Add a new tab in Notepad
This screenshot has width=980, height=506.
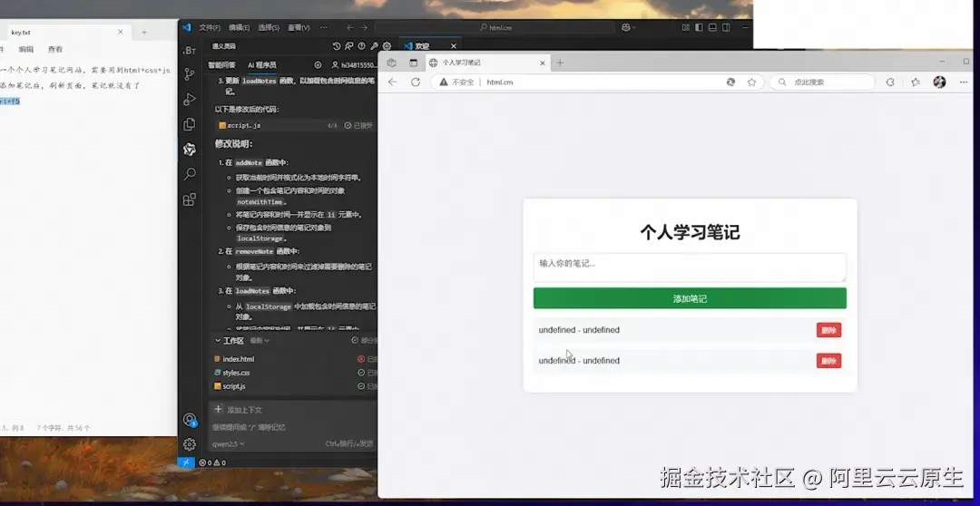[x=143, y=33]
